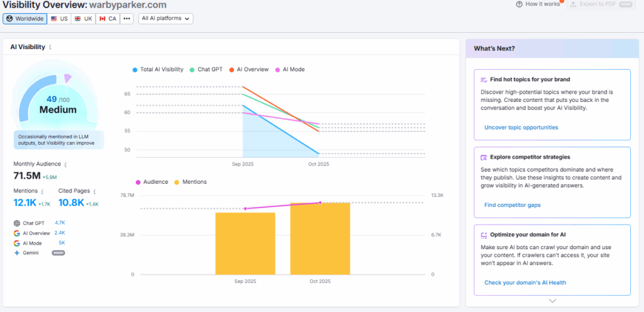
Task: Toggle Total AI Visibility line in legend
Action: click(x=158, y=69)
